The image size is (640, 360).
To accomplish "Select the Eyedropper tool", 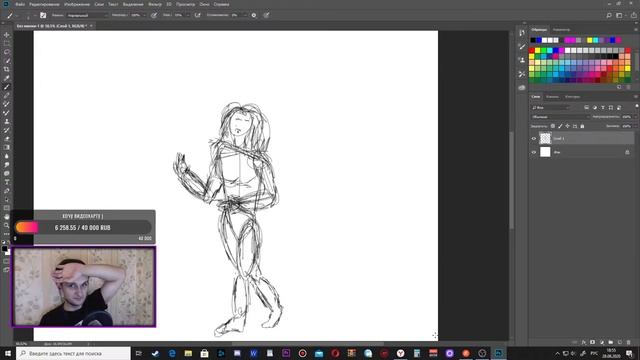I will 7,78.
